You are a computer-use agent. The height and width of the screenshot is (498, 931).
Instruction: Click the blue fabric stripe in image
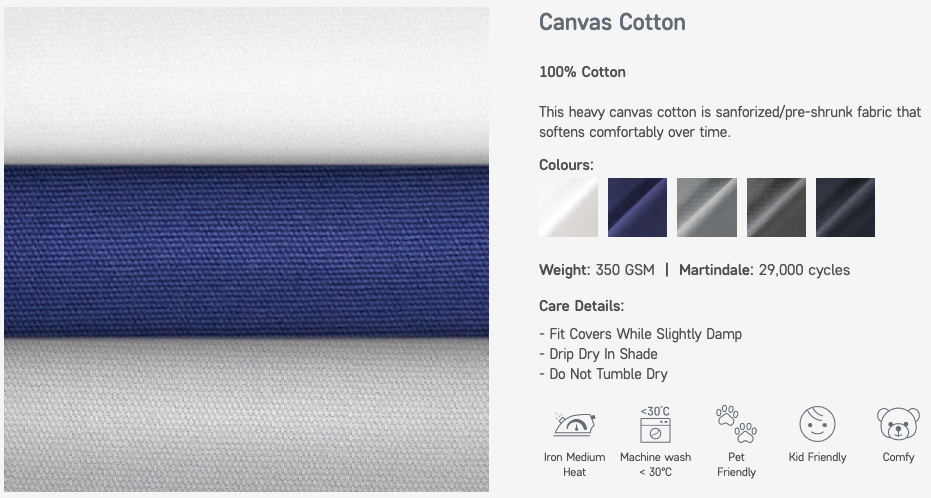click(x=246, y=251)
